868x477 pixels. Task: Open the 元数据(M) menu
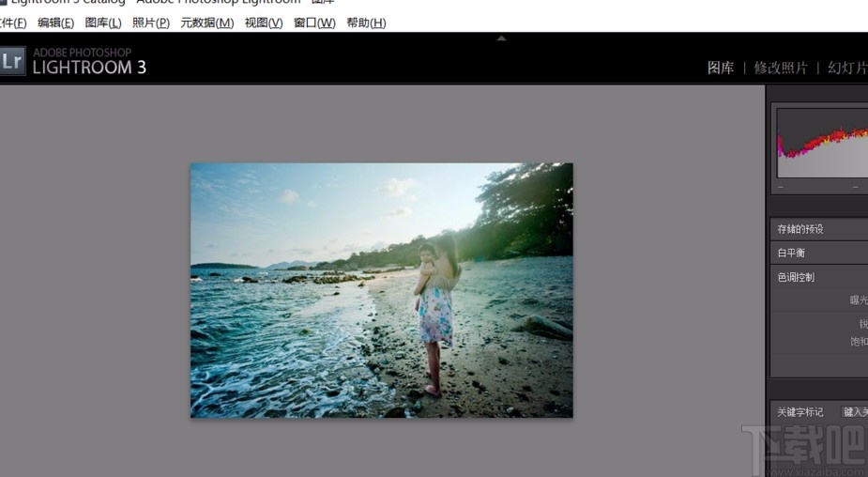point(207,23)
